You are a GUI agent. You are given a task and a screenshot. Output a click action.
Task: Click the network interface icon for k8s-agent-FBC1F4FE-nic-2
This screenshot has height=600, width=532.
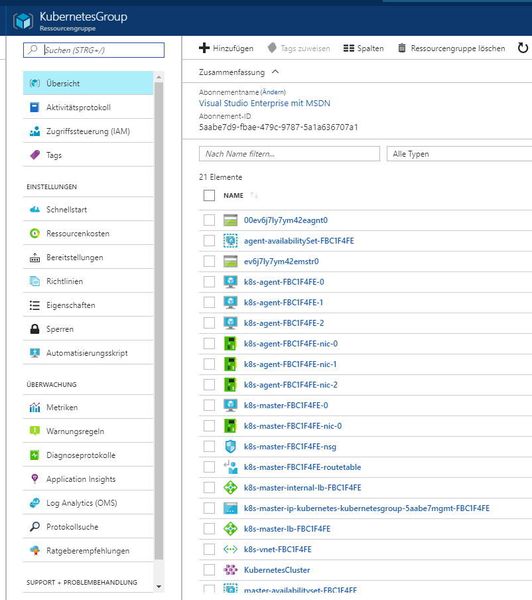click(x=230, y=385)
